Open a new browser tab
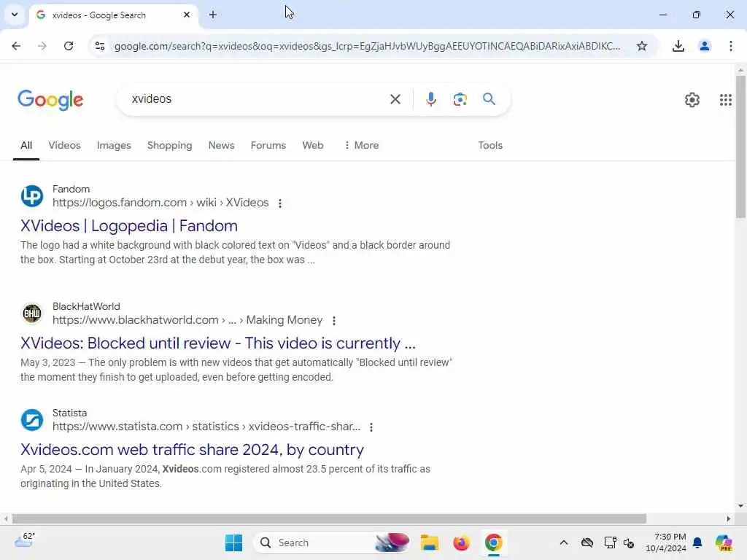Image resolution: width=747 pixels, height=560 pixels. point(213,15)
